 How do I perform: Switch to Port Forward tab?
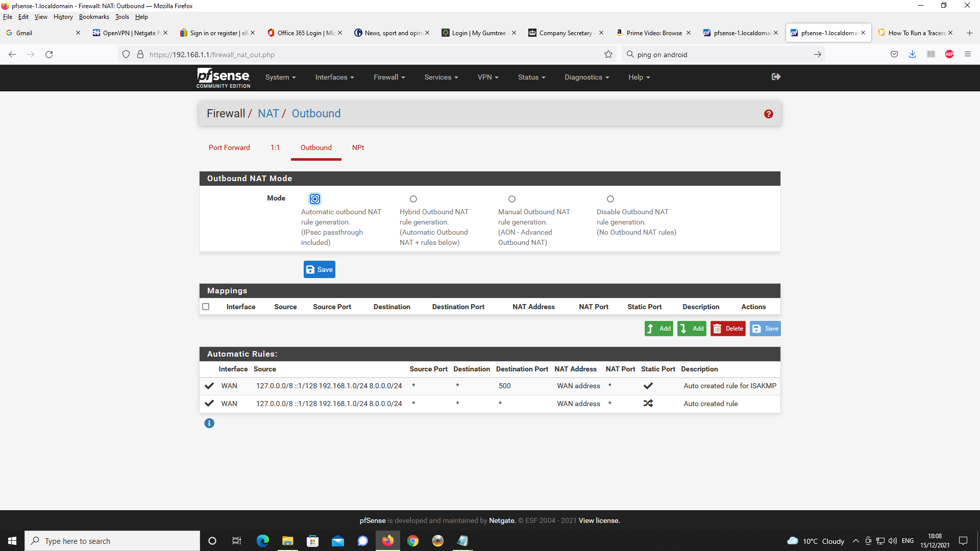coord(229,147)
